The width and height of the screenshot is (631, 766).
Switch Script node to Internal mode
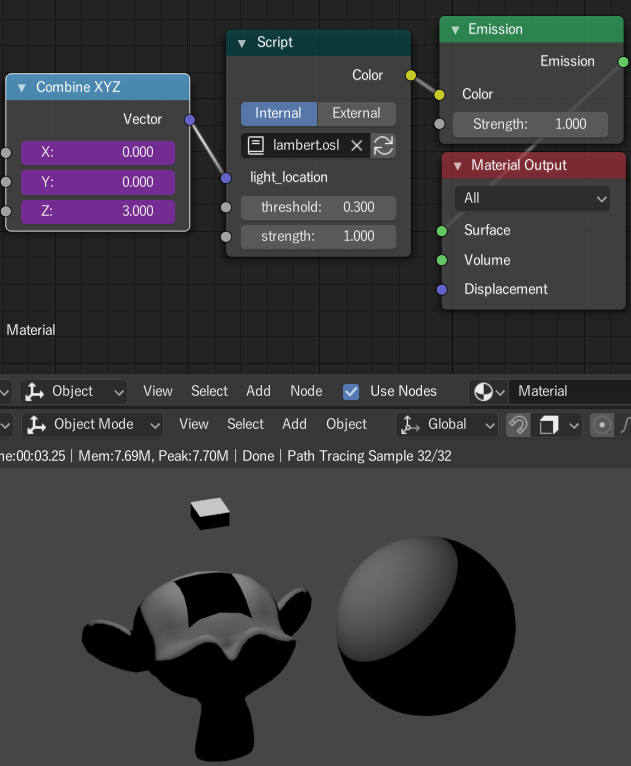279,113
